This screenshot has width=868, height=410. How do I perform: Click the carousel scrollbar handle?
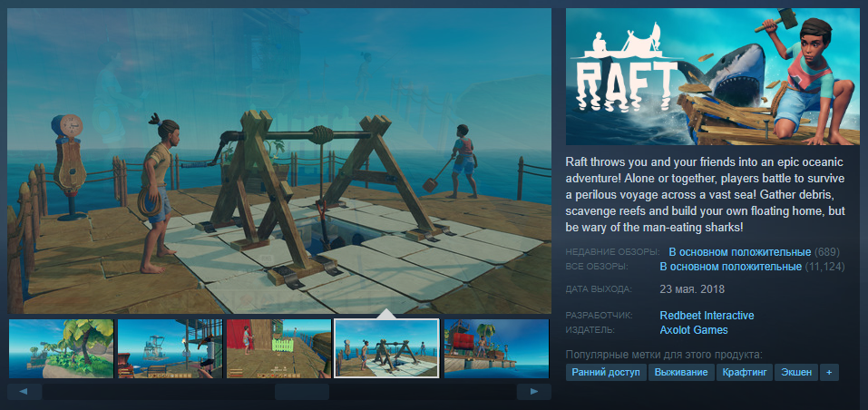(302, 392)
